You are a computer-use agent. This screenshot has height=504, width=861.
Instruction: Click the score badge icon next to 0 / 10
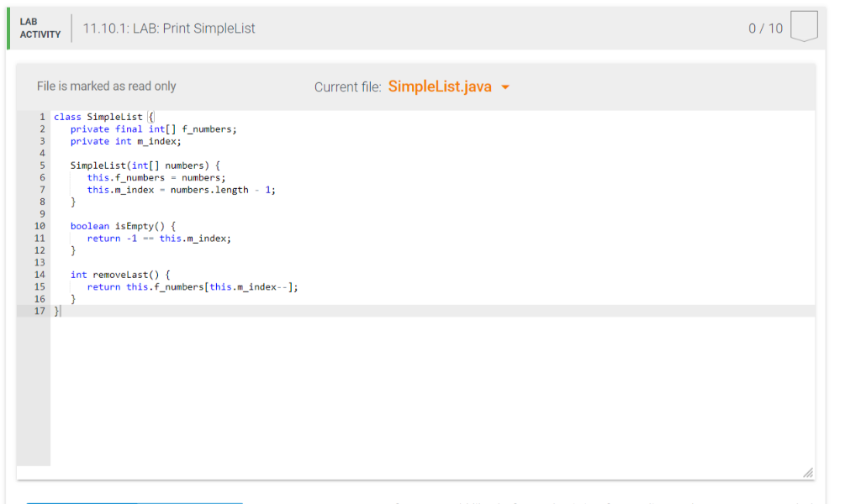804,26
